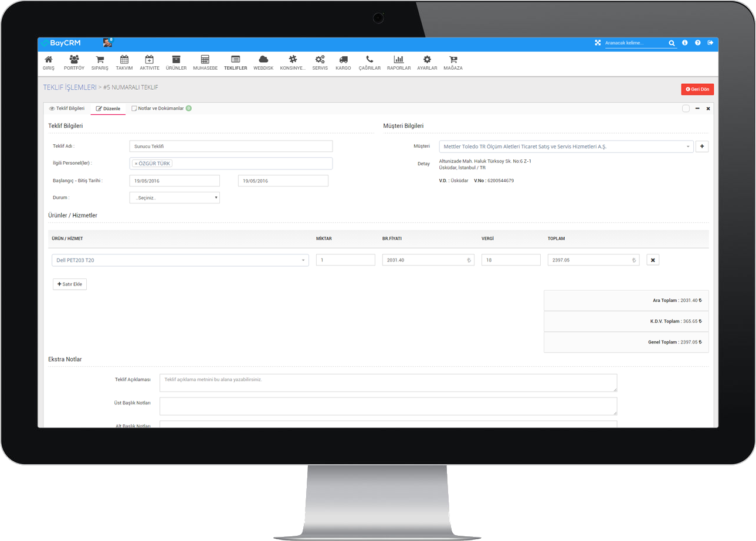Screen dimensions: 756x541
Task: Click TEKLİF İŞLEMLERİ breadcrumb link
Action: [x=70, y=87]
